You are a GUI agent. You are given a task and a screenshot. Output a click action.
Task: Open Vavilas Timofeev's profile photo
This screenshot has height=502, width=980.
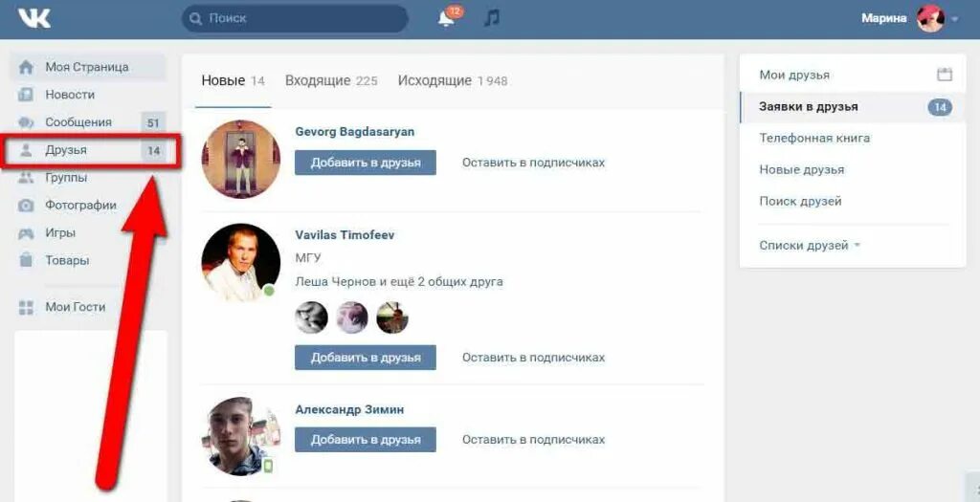240,262
